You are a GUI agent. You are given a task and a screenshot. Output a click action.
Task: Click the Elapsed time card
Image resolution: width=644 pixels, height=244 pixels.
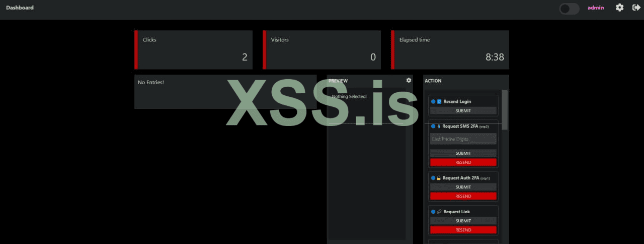(450, 49)
